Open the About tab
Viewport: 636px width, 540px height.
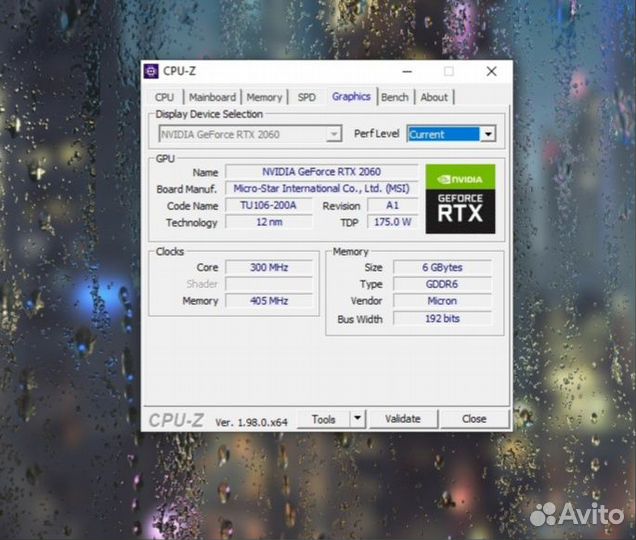click(x=434, y=97)
